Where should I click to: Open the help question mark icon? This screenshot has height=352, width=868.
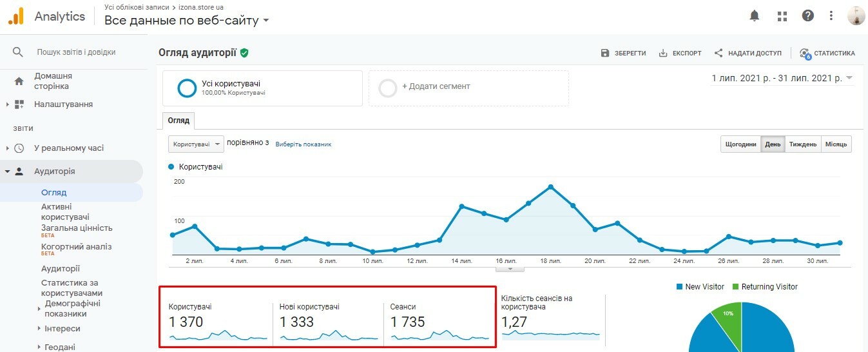[807, 16]
